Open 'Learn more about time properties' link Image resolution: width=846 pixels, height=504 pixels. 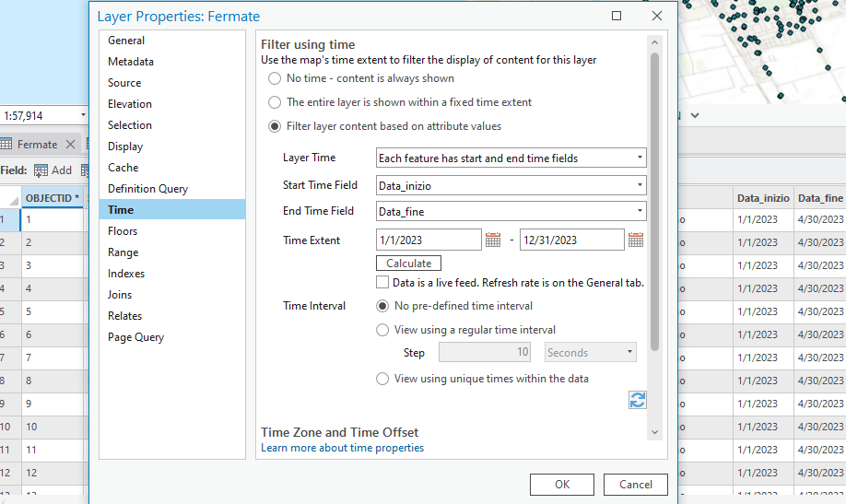pos(342,448)
